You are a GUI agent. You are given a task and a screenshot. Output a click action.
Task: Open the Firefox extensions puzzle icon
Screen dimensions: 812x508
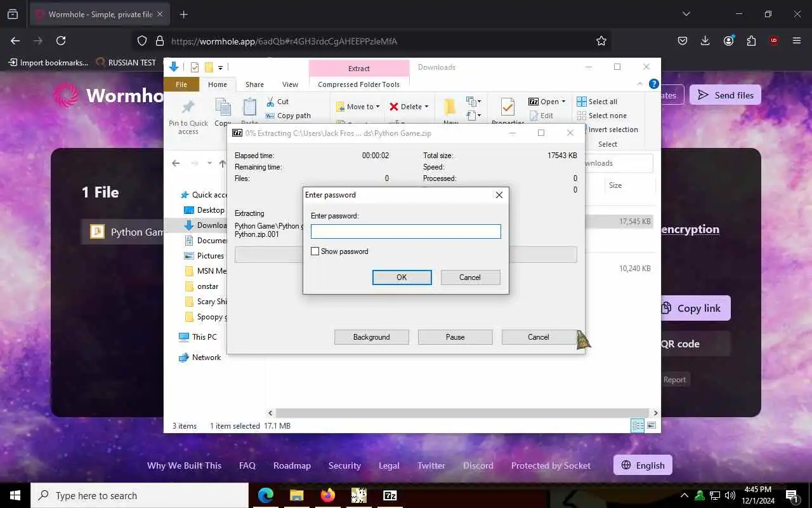tap(751, 41)
